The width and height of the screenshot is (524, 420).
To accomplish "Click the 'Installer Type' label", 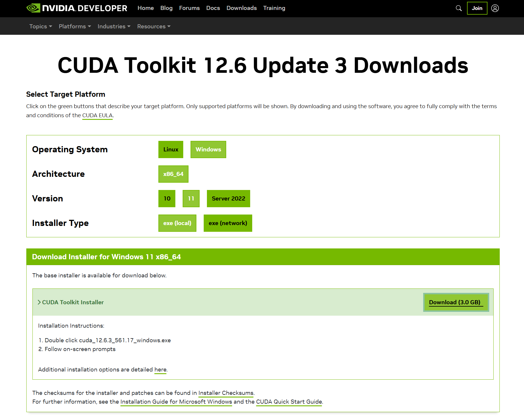I will click(x=60, y=223).
